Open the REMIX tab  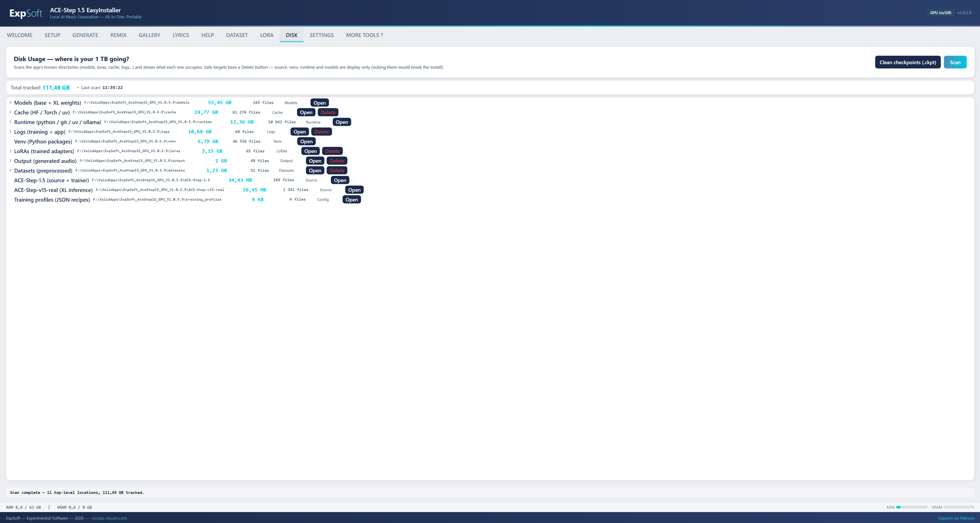coord(118,35)
